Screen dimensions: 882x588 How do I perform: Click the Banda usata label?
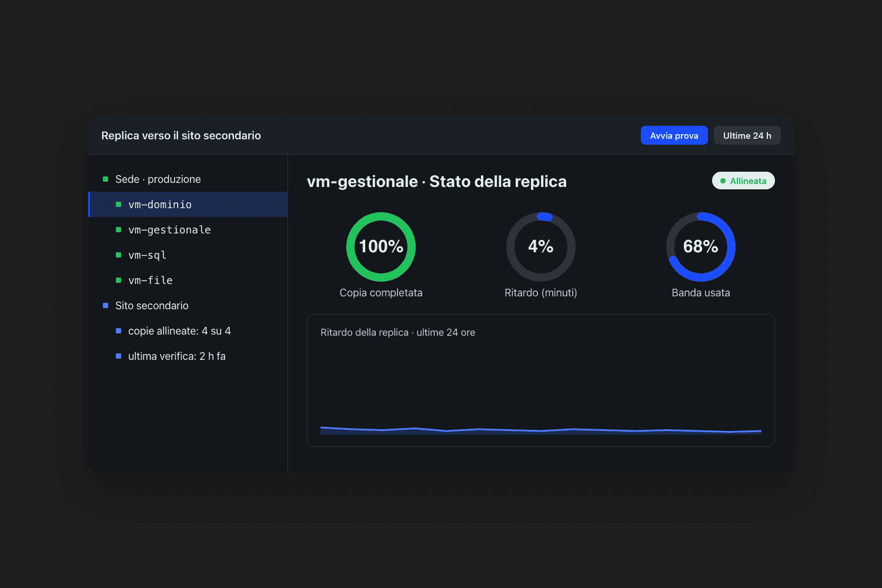coord(701,293)
